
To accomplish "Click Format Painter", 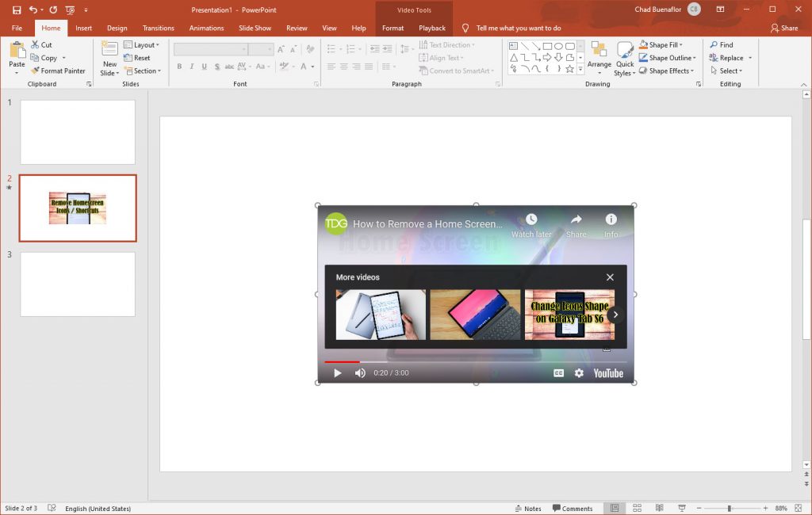I will click(x=58, y=71).
